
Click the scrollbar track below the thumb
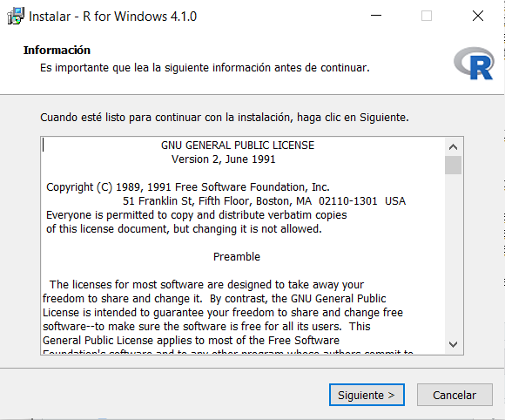pyautogui.click(x=453, y=254)
